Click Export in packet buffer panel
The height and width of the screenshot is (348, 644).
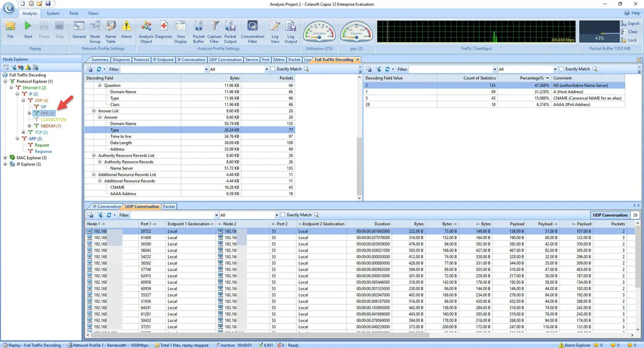pos(630,24)
